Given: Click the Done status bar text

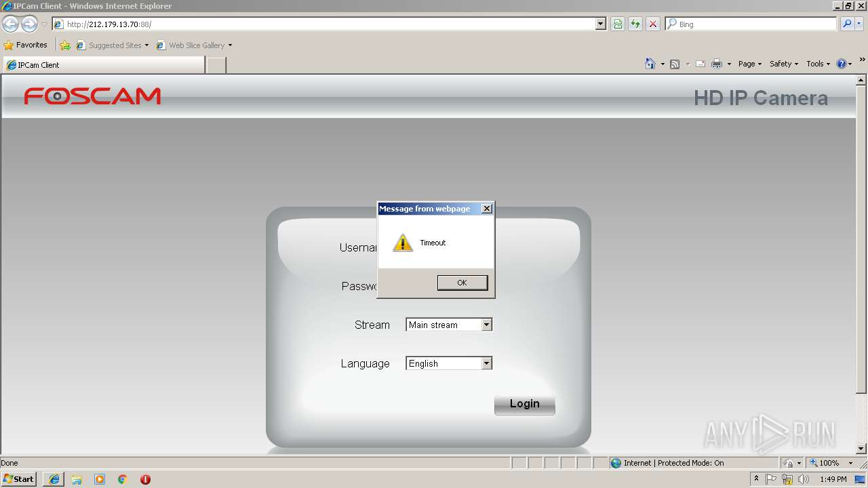Looking at the screenshot, I should [9, 463].
